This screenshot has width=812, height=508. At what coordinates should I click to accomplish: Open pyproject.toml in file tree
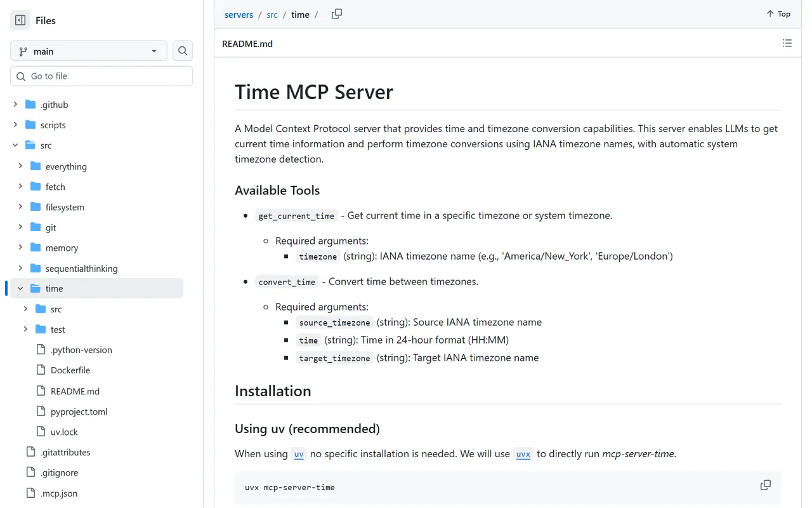pos(79,411)
